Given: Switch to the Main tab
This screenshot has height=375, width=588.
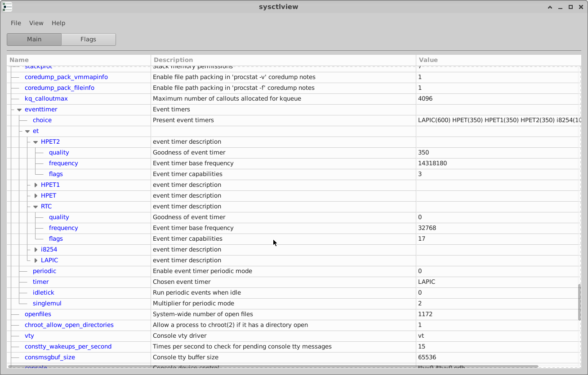Looking at the screenshot, I should [34, 39].
